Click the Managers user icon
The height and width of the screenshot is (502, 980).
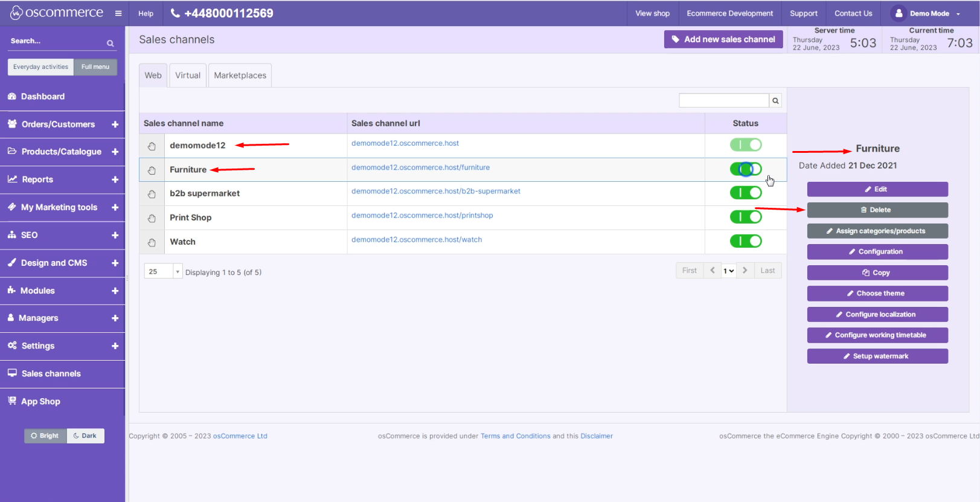click(x=11, y=317)
